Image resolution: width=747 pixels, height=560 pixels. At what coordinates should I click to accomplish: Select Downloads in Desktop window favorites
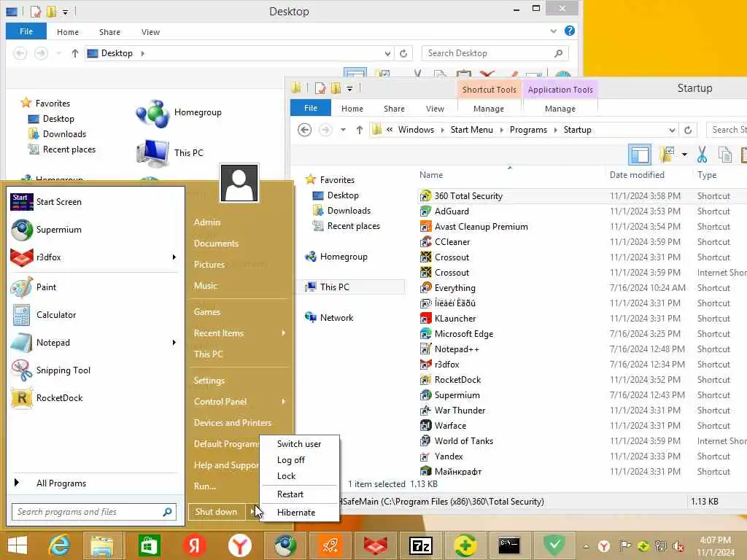[64, 134]
